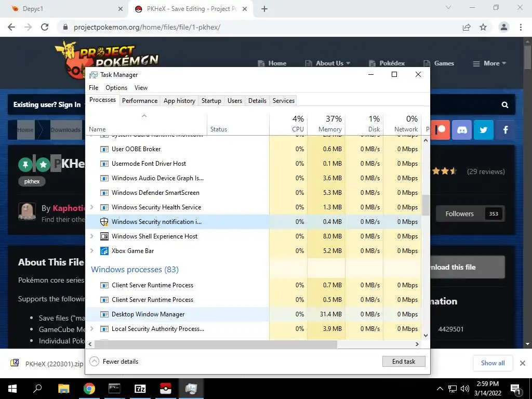Open Task Manager File menu

pos(94,87)
